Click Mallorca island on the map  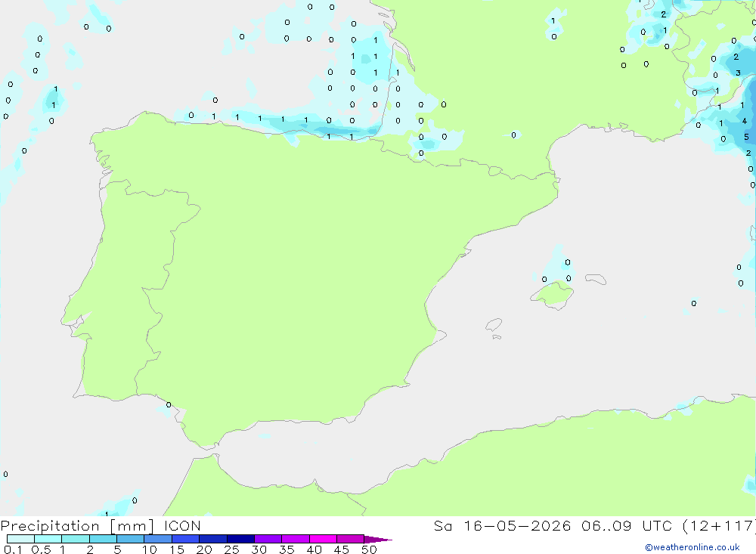(x=553, y=294)
